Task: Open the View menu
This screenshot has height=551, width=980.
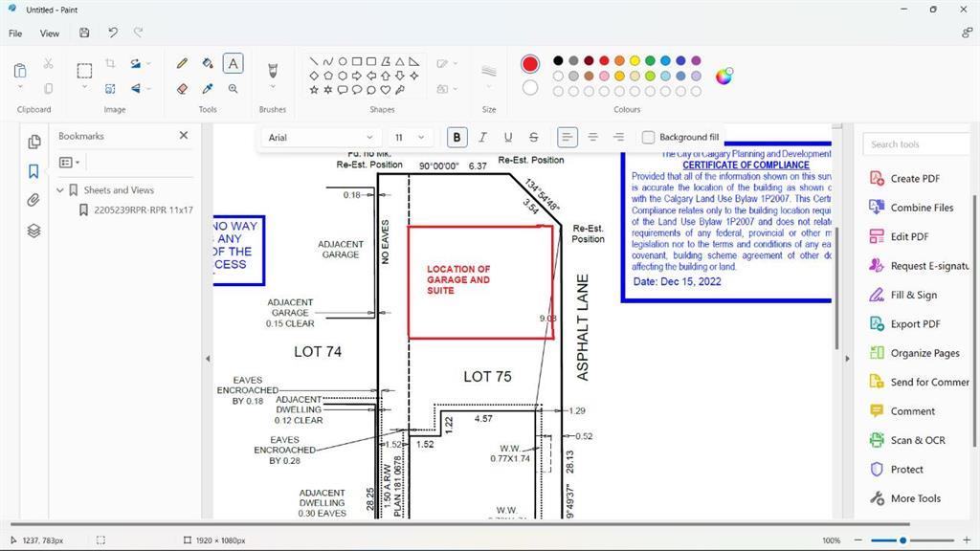Action: (50, 33)
